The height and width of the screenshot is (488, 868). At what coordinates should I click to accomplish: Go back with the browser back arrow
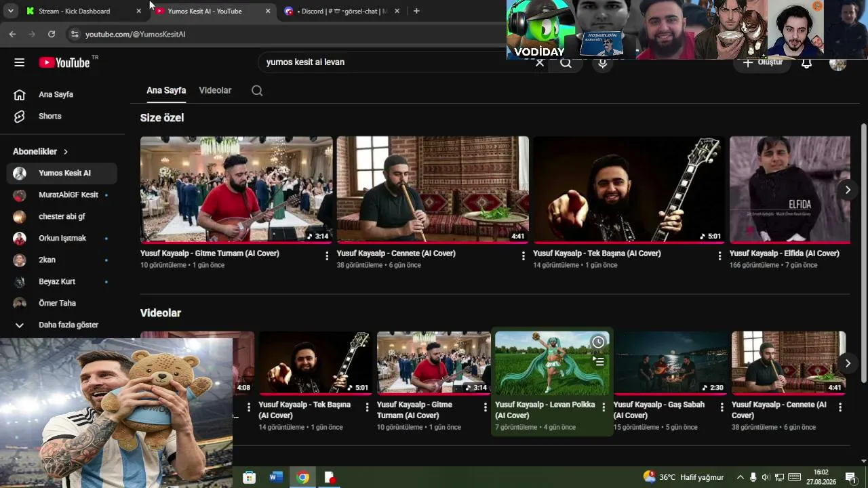pyautogui.click(x=12, y=34)
